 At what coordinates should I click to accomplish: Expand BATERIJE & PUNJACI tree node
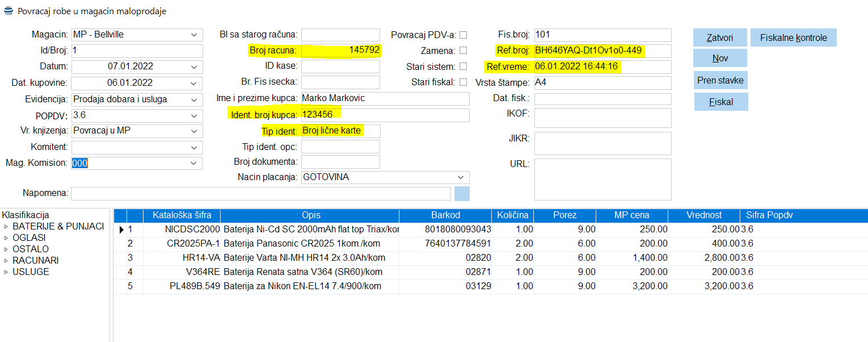tap(6, 227)
